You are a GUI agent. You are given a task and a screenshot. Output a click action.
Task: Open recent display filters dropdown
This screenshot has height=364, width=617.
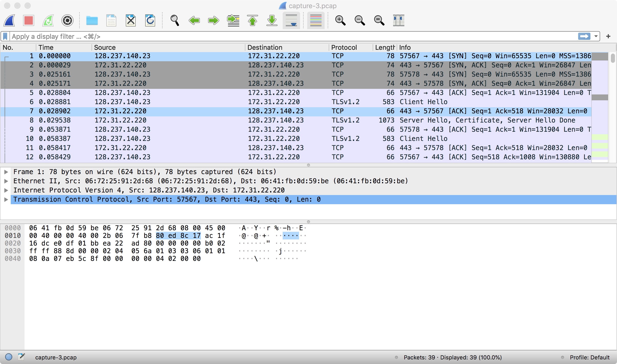tap(596, 37)
